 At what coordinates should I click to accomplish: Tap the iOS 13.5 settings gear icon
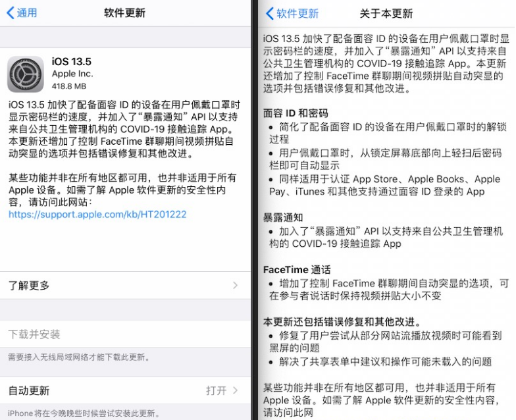[26, 74]
